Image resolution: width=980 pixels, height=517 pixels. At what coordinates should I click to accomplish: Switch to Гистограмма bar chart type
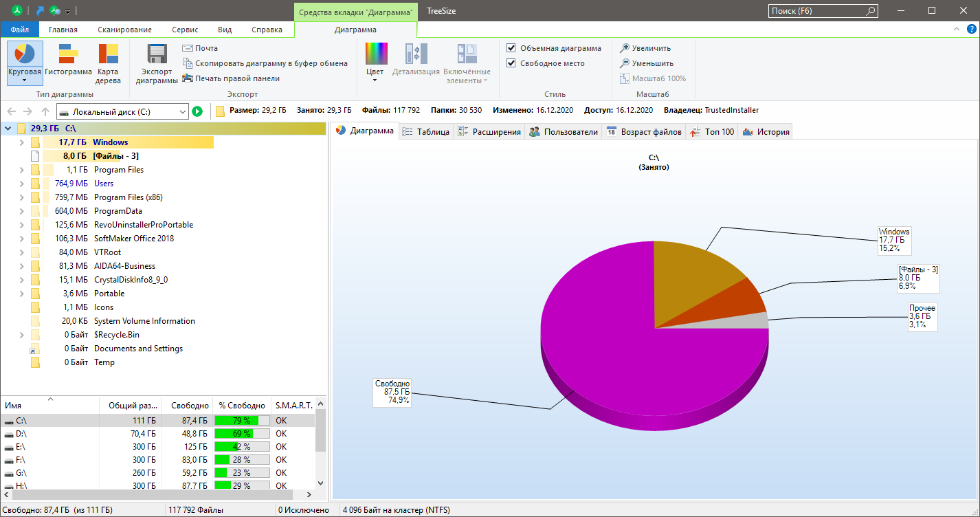(x=68, y=55)
